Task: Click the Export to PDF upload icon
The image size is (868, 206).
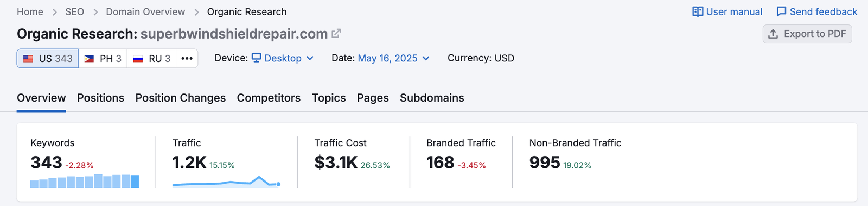Action: (773, 34)
